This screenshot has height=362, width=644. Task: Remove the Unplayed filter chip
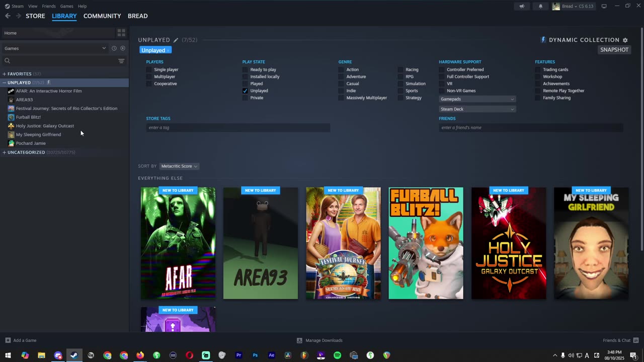click(x=168, y=50)
